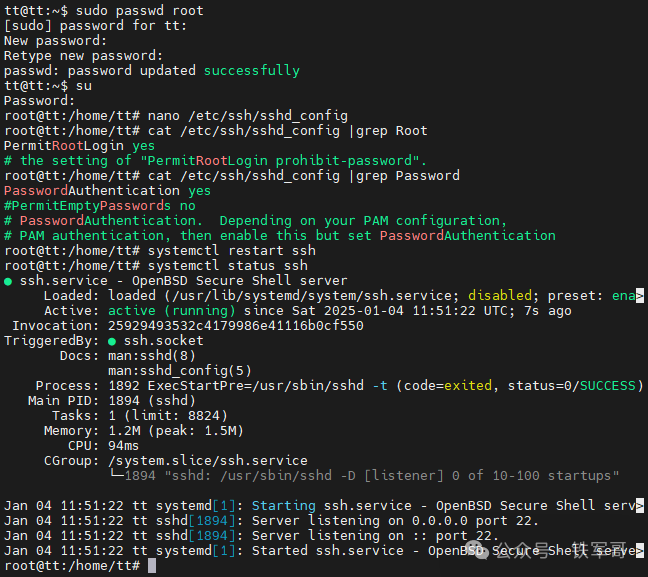Click the "PasswordAuthentication yes" output line
Viewport: 648px width, 577px height.
(107, 191)
